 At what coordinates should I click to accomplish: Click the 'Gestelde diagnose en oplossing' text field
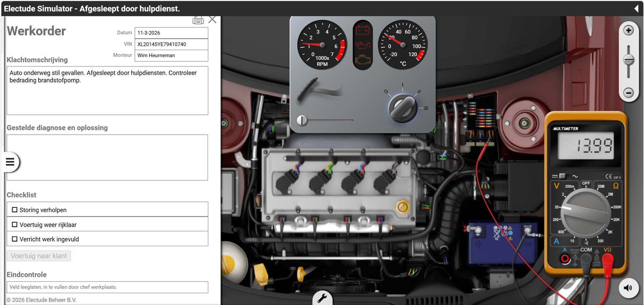click(x=107, y=157)
